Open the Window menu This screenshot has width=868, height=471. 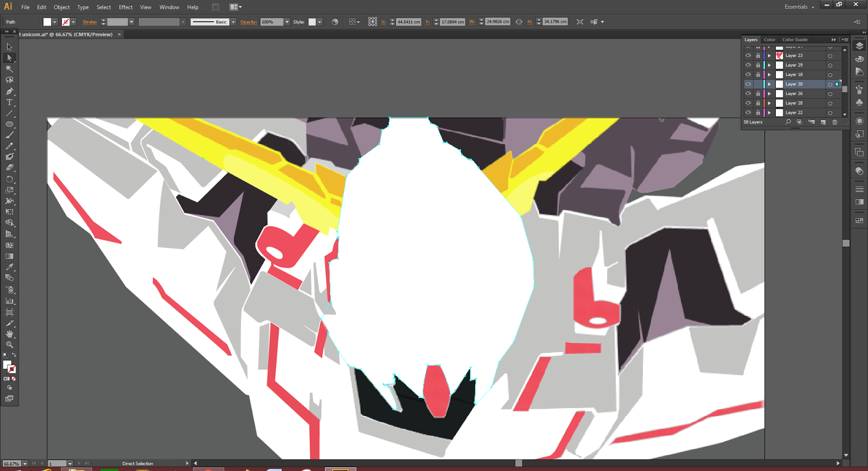pyautogui.click(x=169, y=7)
